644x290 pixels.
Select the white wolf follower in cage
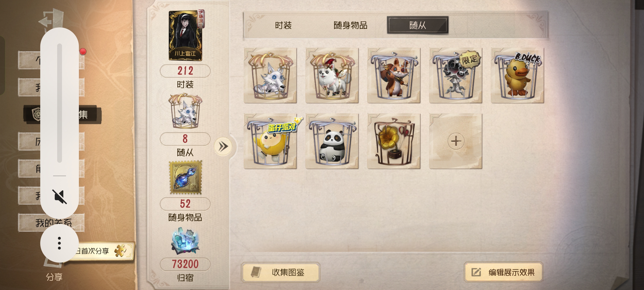[270, 75]
